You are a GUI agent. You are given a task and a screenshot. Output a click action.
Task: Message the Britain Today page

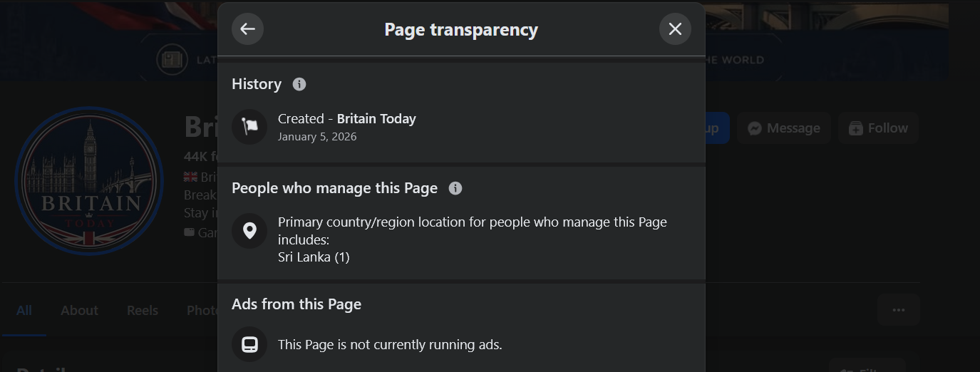[783, 128]
